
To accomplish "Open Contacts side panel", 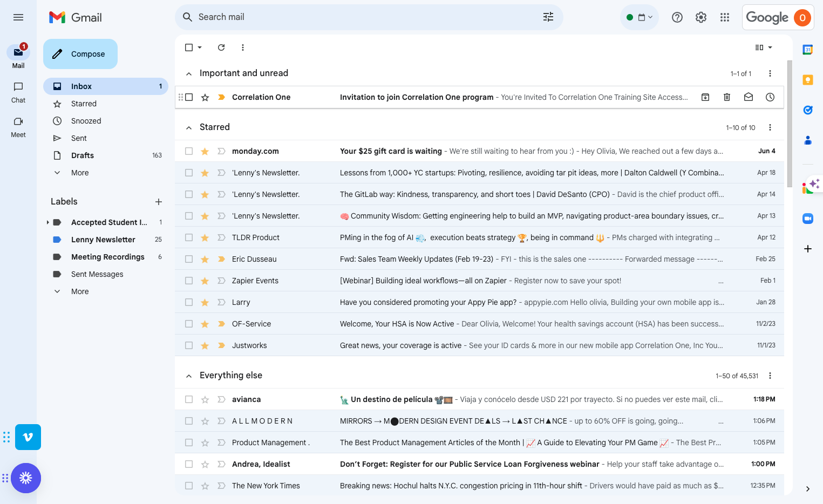I will click(x=808, y=140).
